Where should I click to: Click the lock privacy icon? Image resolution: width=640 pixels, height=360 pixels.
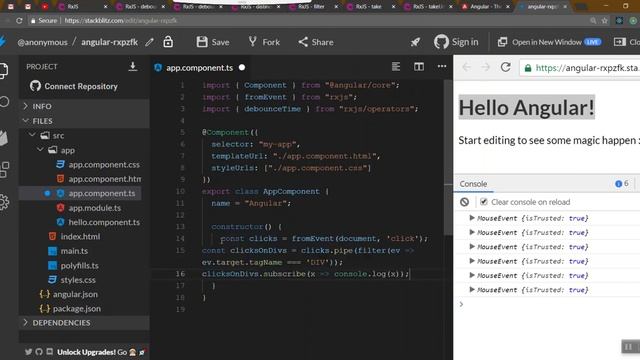click(x=168, y=42)
